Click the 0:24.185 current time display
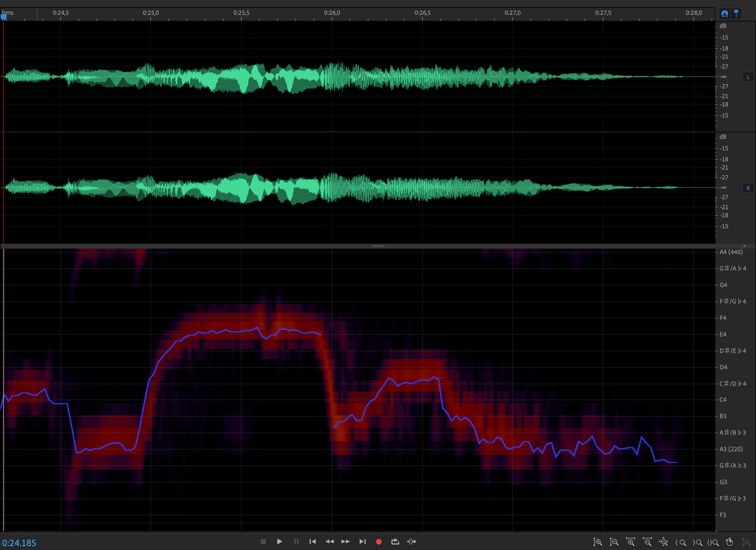This screenshot has height=550, width=756. 19,542
